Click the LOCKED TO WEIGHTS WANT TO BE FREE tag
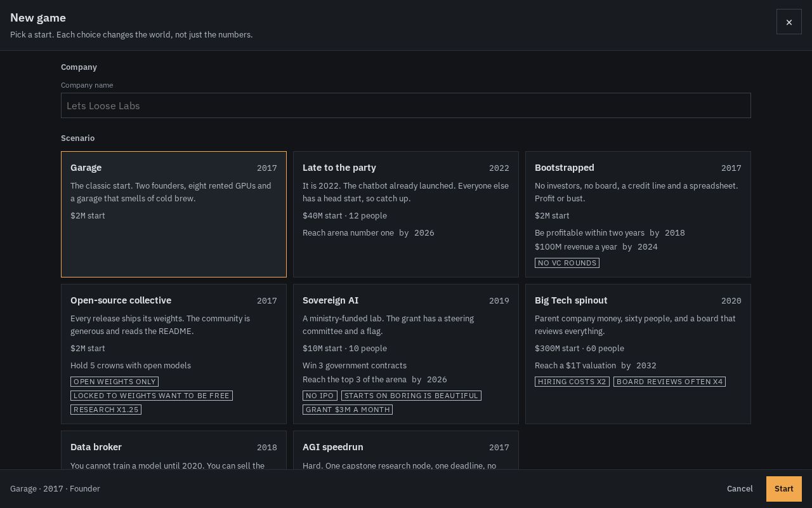Image resolution: width=812 pixels, height=508 pixels. tap(152, 396)
